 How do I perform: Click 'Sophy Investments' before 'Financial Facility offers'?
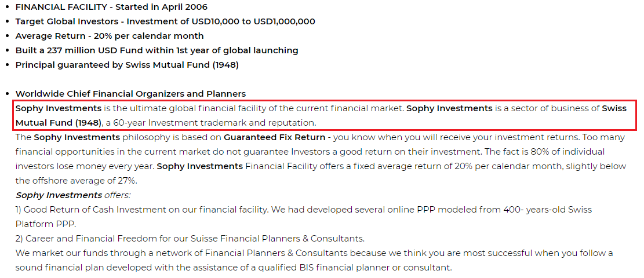click(x=199, y=166)
